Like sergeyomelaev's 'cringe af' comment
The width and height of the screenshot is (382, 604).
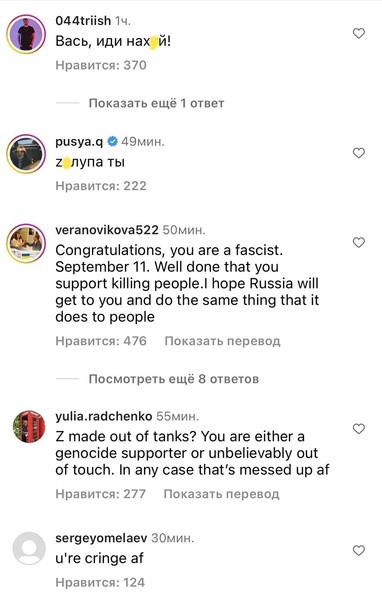tap(359, 550)
